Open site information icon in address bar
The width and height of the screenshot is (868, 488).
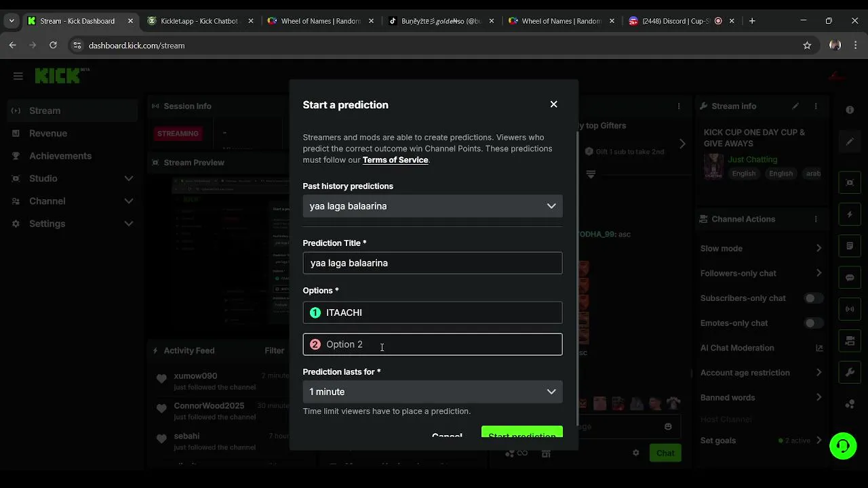coord(77,45)
